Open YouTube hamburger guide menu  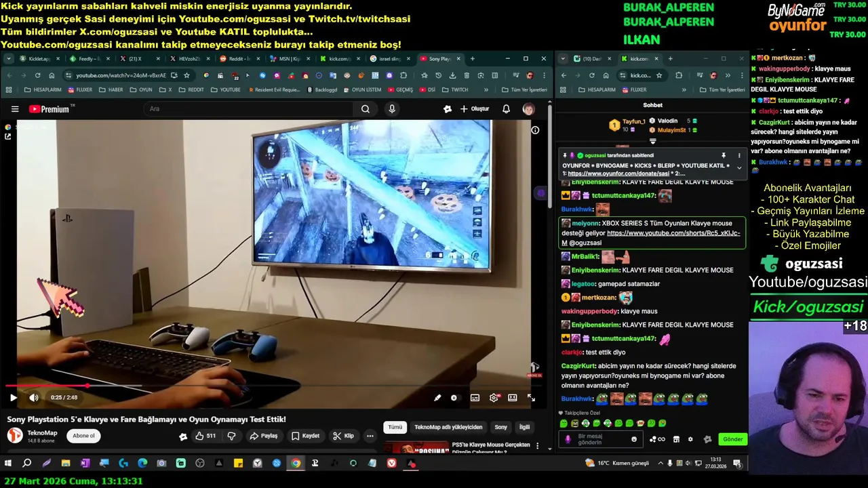[15, 109]
